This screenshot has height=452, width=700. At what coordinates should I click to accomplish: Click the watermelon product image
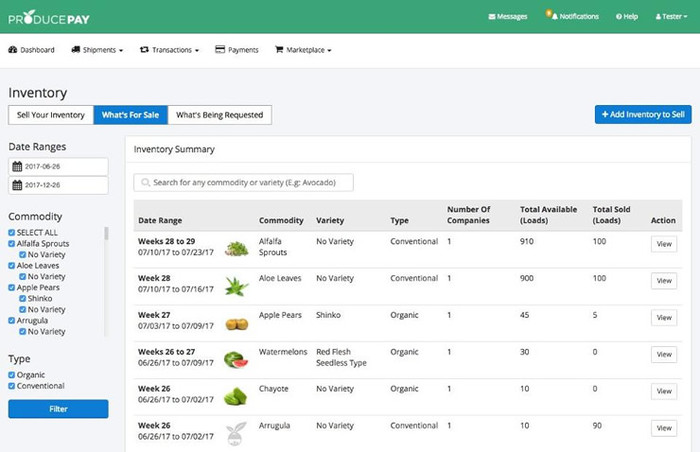pos(236,360)
